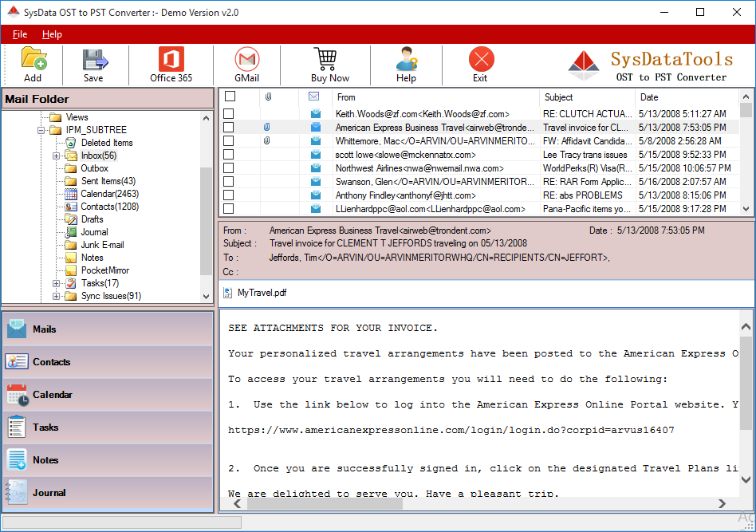Sort emails by the From column header
This screenshot has width=756, height=532.
point(435,97)
